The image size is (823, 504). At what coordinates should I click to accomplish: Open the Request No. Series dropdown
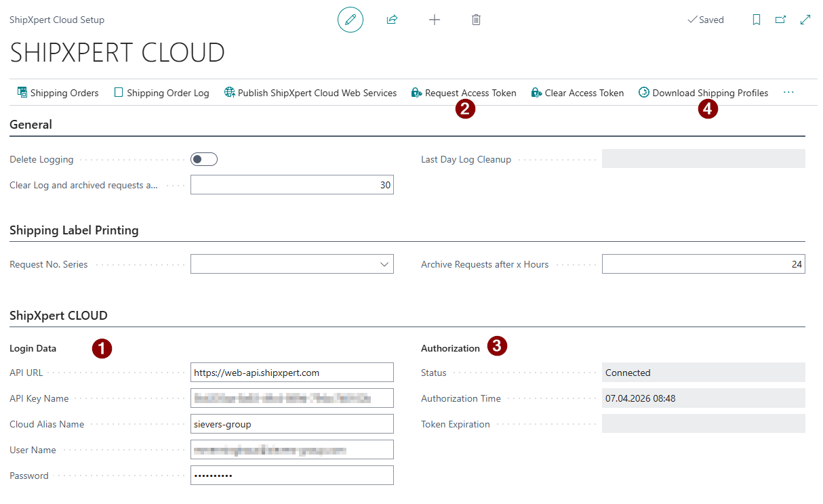pos(383,264)
